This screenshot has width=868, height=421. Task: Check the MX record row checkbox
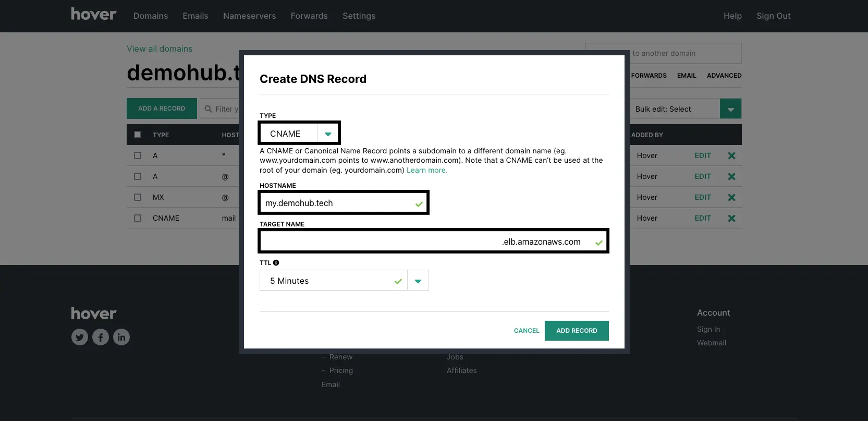coord(138,197)
